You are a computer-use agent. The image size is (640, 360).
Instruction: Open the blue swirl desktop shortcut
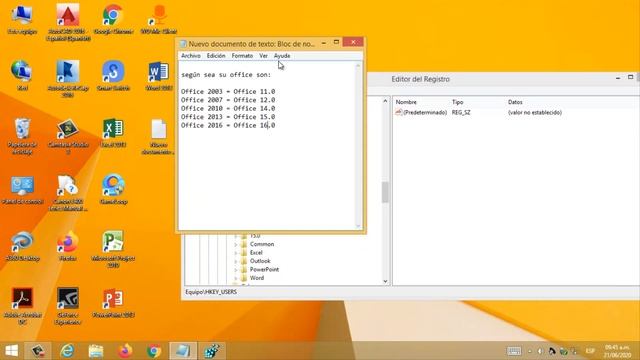(x=22, y=246)
